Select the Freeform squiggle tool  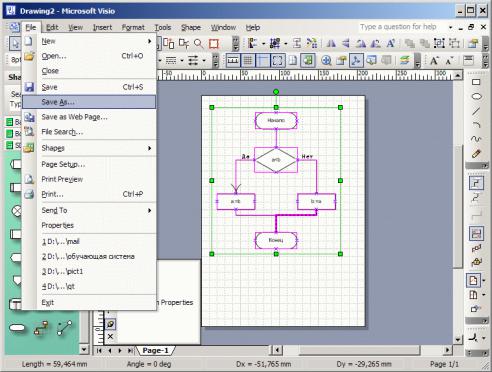point(476,139)
